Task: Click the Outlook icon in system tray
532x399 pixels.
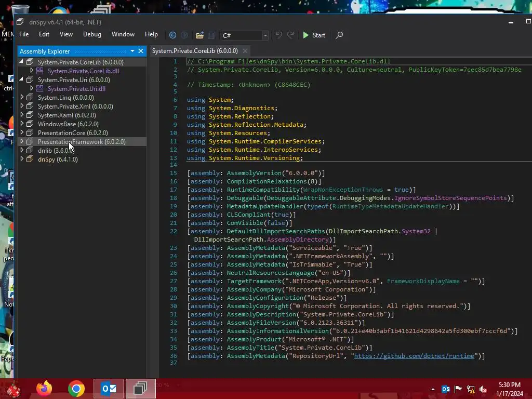Action: pyautogui.click(x=445, y=389)
